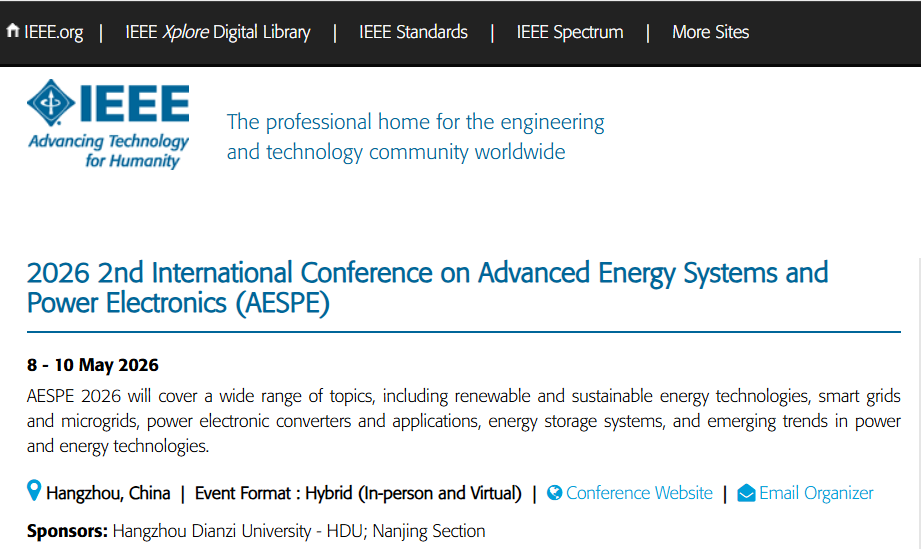The width and height of the screenshot is (921, 549).
Task: Click the Sponsors line with Hangzhou Dianzi University
Action: (256, 531)
